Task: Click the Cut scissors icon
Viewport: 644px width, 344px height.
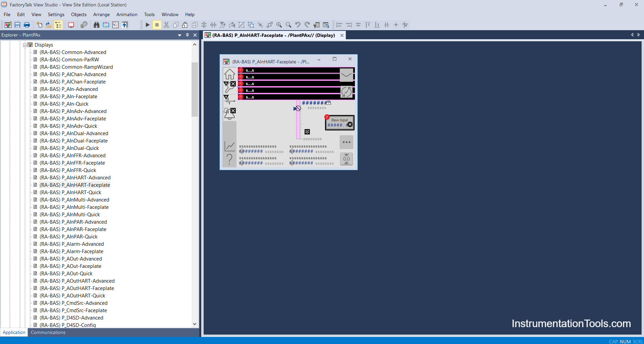Action: coord(166,25)
